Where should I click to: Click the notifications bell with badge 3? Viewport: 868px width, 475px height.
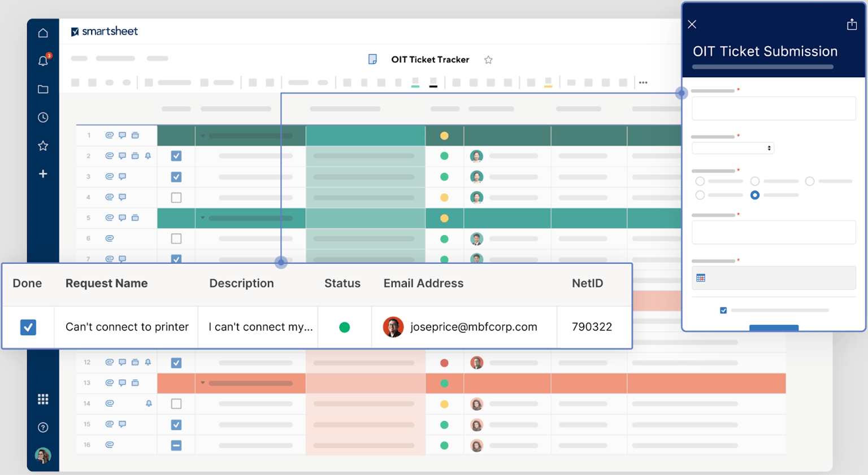click(x=43, y=60)
